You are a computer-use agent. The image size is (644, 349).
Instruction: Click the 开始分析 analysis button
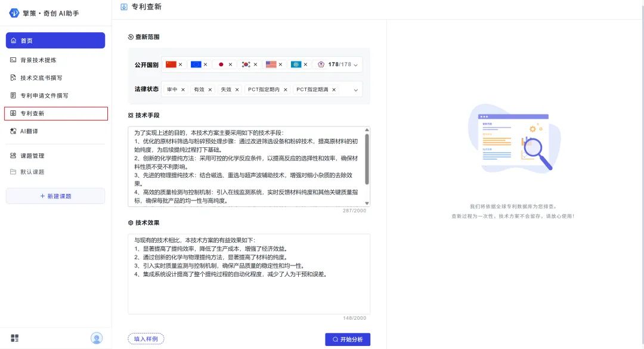(349, 339)
